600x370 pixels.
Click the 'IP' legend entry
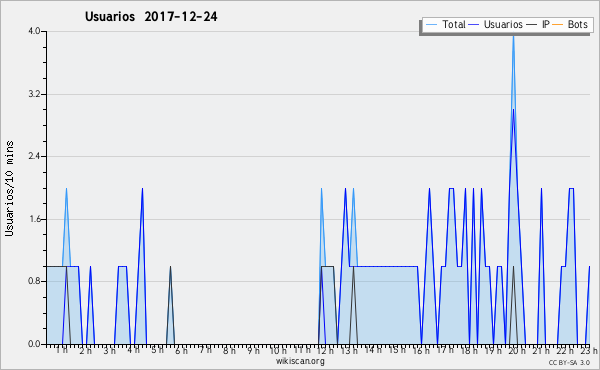[x=538, y=24]
